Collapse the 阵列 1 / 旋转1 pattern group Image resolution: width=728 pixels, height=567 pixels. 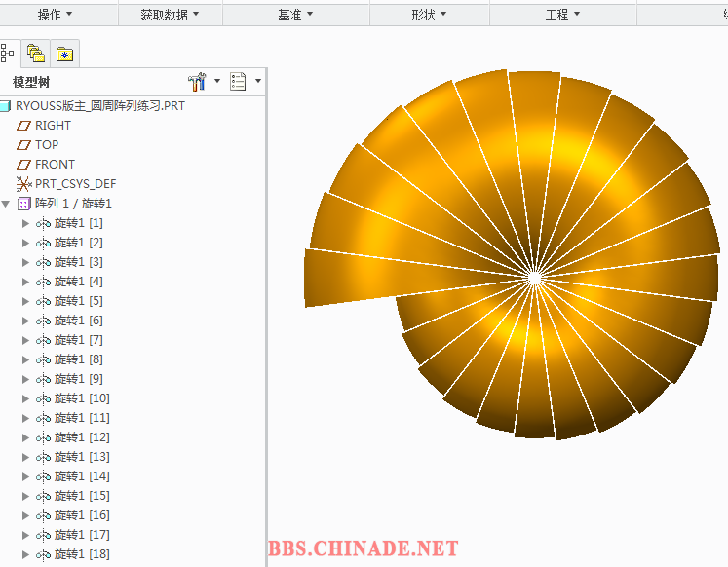point(7,204)
